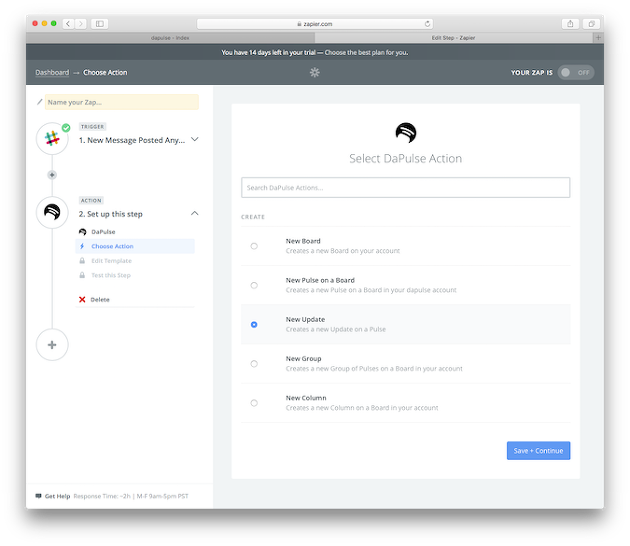Click the Get Help link

[x=57, y=496]
